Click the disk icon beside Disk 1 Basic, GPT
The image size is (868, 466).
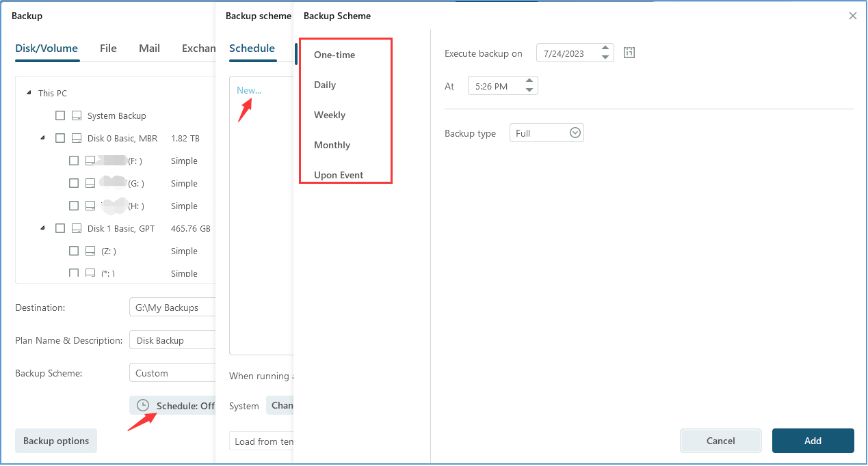coord(76,228)
